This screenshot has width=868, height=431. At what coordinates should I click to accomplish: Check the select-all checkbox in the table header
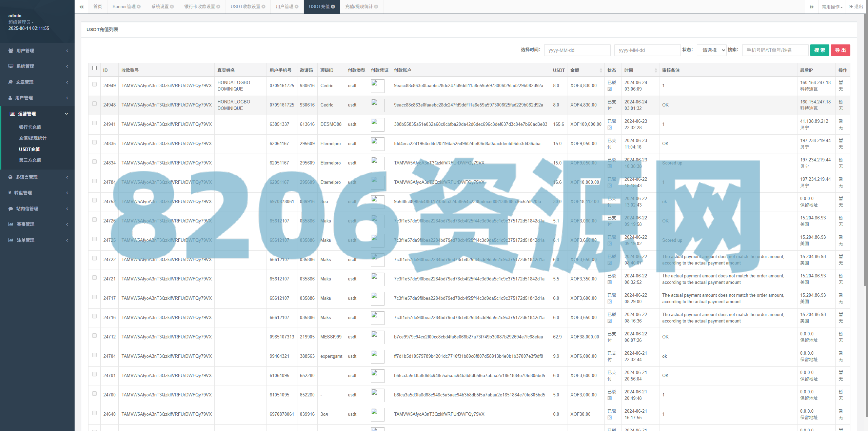point(94,68)
